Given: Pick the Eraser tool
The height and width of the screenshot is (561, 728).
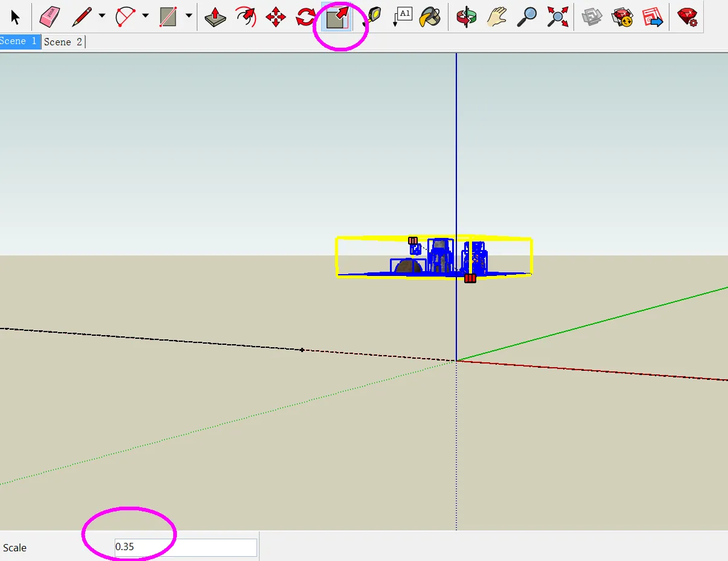Looking at the screenshot, I should 49,16.
